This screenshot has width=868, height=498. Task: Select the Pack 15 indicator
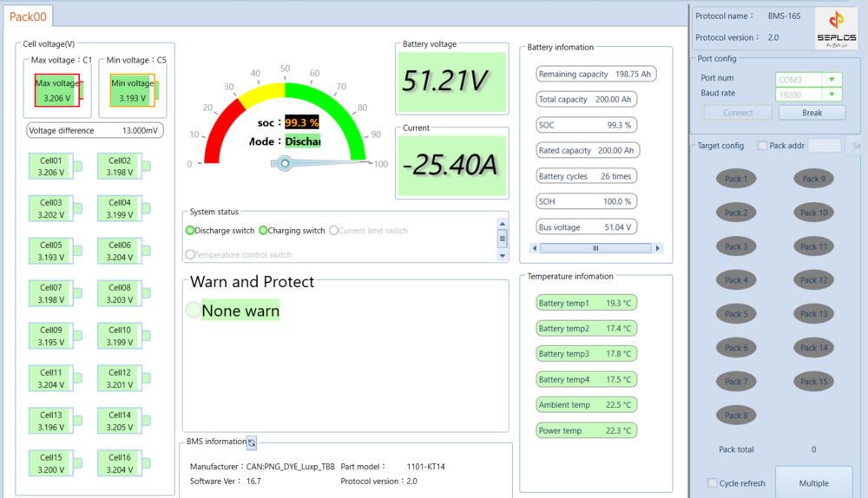[814, 381]
